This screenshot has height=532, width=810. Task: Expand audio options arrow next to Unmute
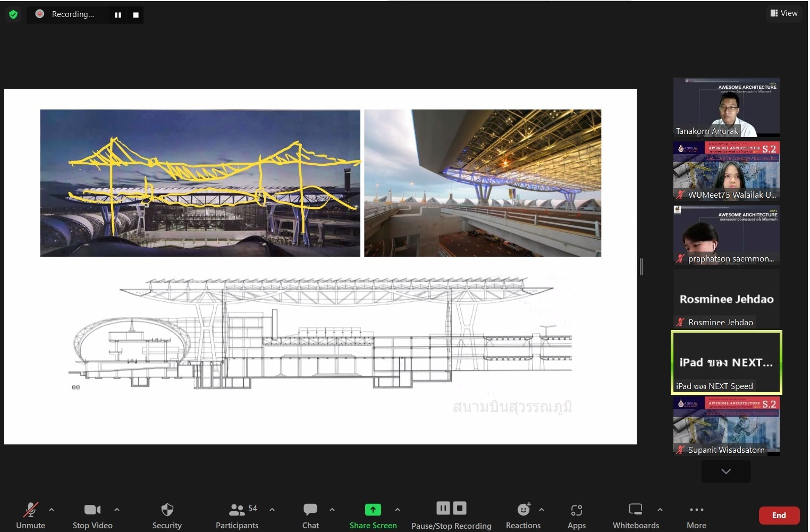[52, 509]
